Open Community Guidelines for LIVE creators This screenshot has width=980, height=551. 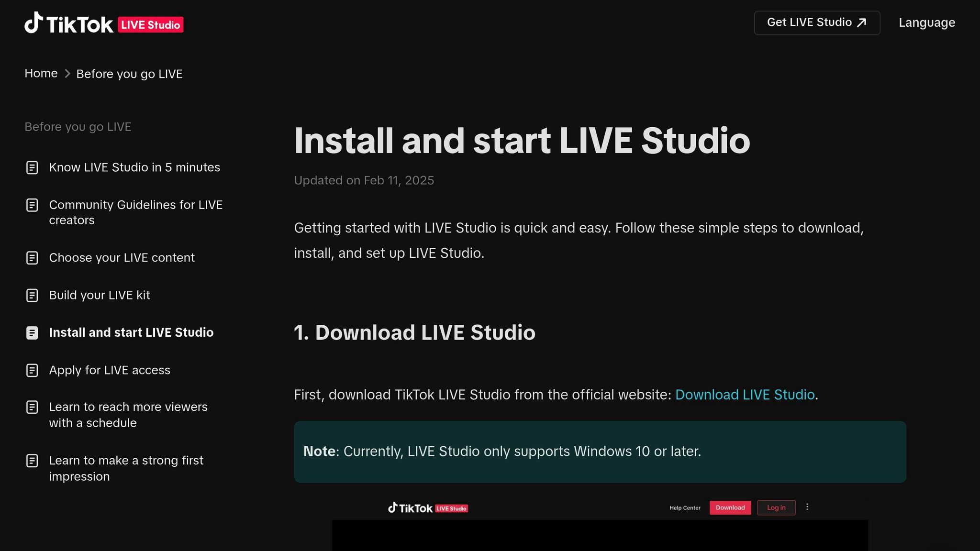pyautogui.click(x=135, y=212)
